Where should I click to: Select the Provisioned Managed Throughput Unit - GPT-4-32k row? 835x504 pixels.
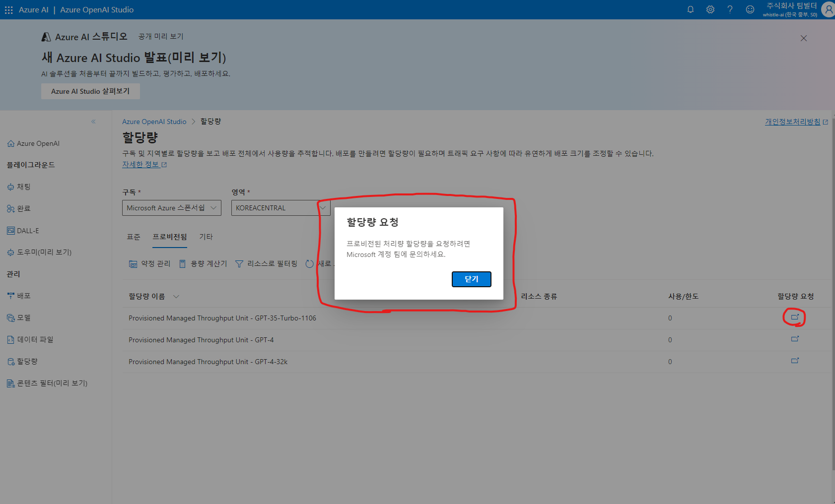click(477, 362)
